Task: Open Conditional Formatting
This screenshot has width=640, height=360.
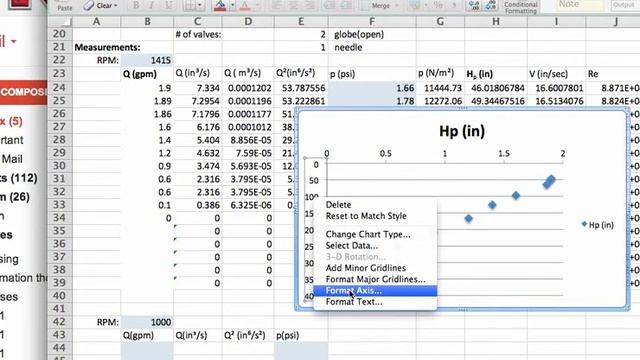Action: coord(520,7)
